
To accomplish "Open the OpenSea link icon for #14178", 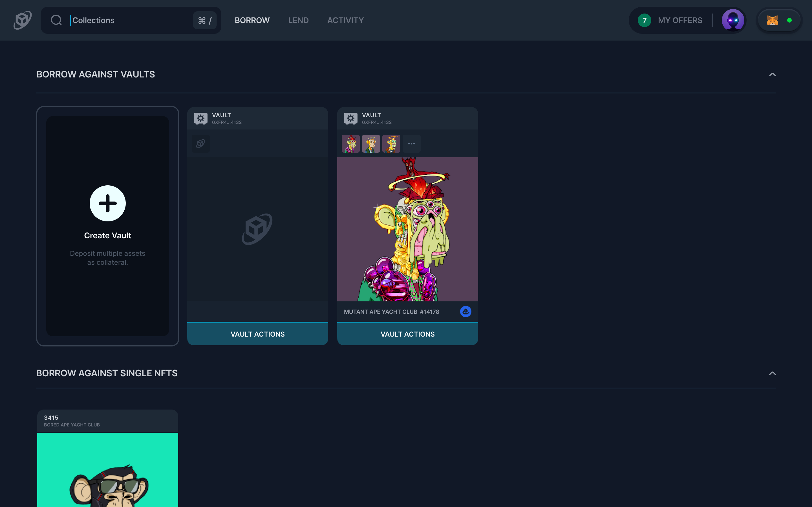I will 465,312.
